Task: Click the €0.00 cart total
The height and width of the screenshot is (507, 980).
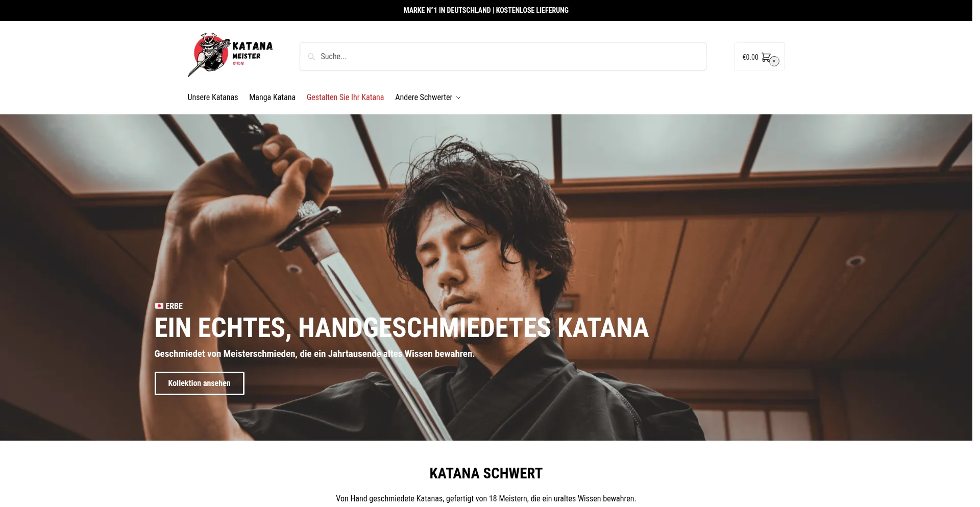Action: coord(750,57)
